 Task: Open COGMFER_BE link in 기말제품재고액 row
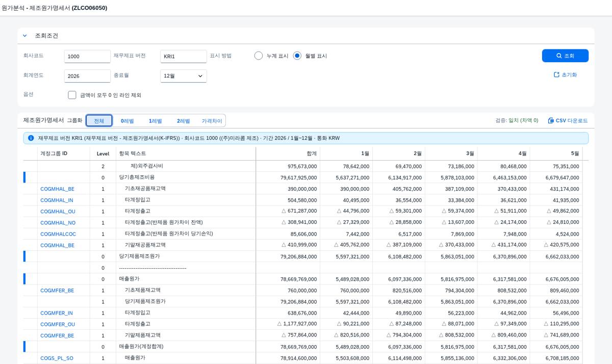pos(57,335)
